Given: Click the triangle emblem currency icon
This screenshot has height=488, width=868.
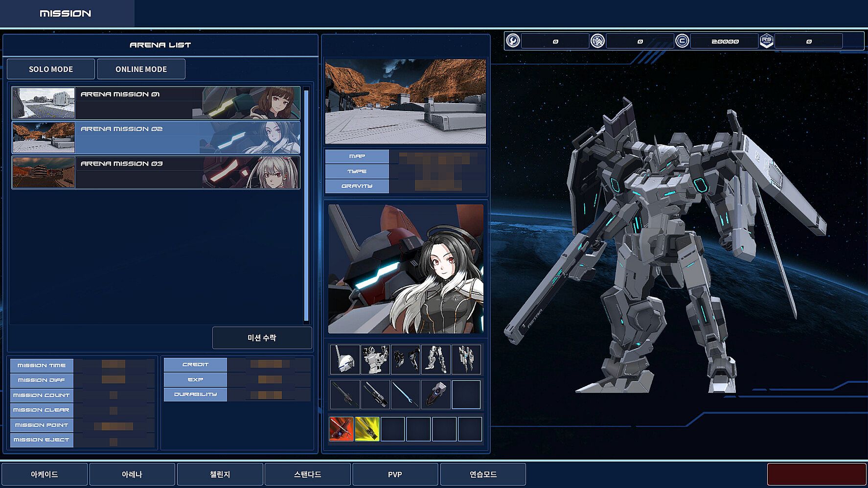Looking at the screenshot, I should pos(597,41).
